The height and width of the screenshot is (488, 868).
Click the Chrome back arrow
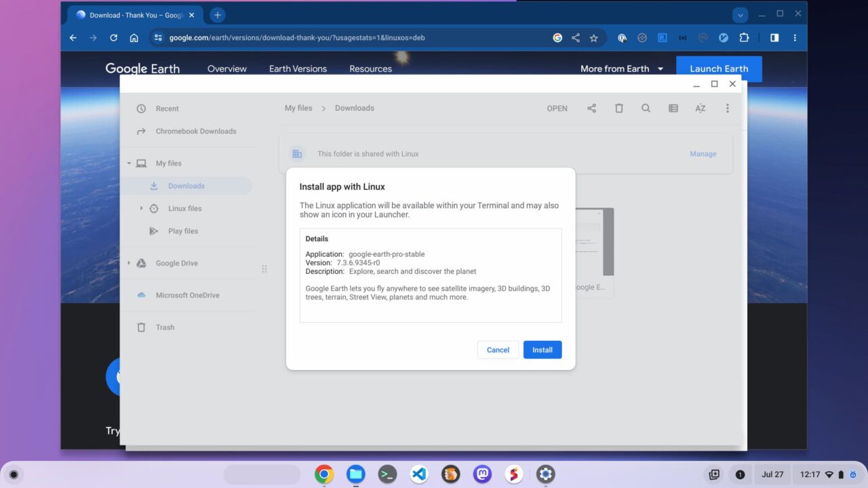73,38
